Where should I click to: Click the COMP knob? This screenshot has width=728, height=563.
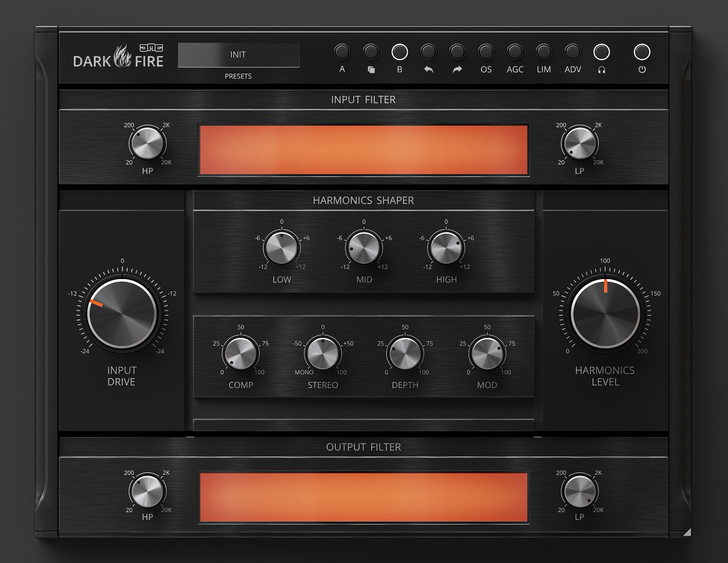240,354
